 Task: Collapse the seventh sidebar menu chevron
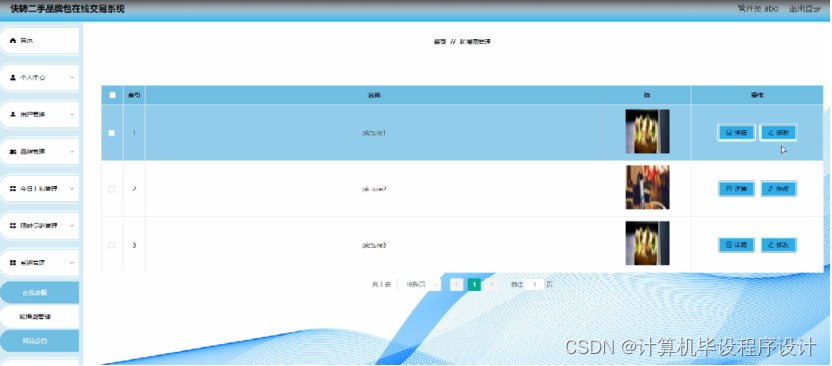[x=72, y=263]
